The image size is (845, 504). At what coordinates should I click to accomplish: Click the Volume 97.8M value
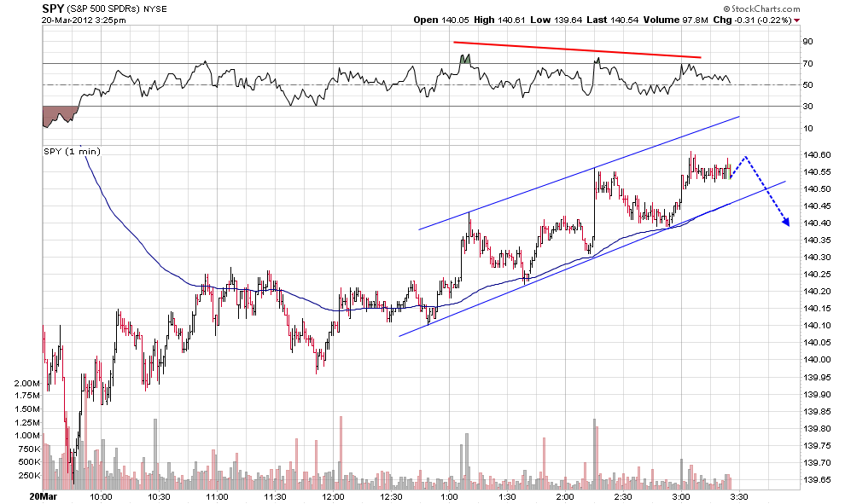click(x=676, y=20)
